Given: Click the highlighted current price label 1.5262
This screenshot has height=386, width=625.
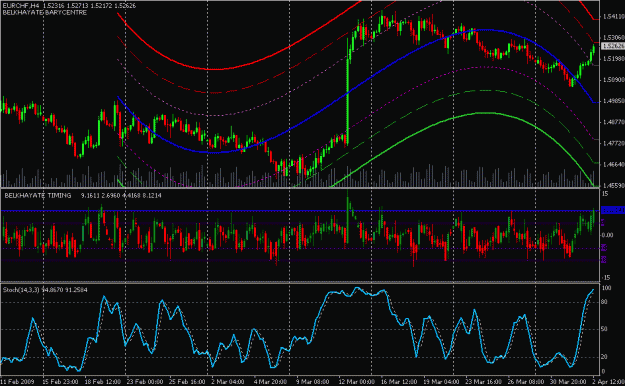Looking at the screenshot, I should point(613,46).
